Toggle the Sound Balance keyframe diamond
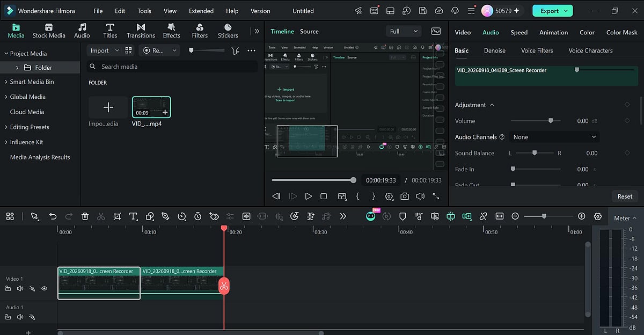 (627, 153)
